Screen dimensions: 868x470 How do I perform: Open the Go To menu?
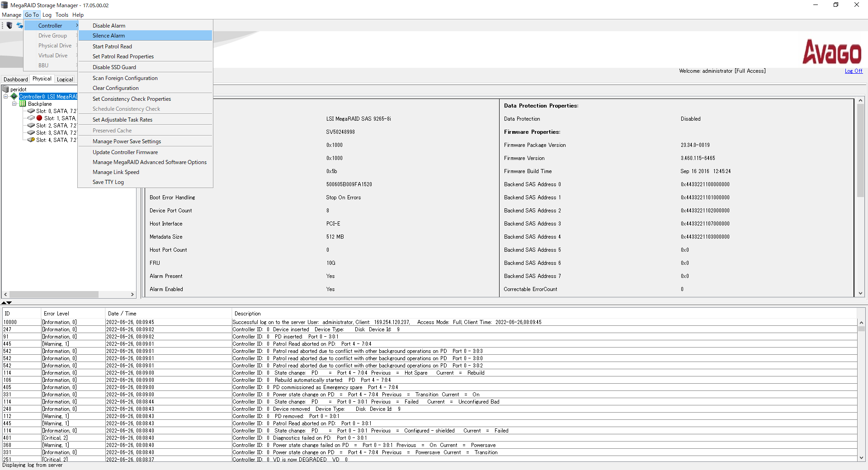click(x=32, y=14)
